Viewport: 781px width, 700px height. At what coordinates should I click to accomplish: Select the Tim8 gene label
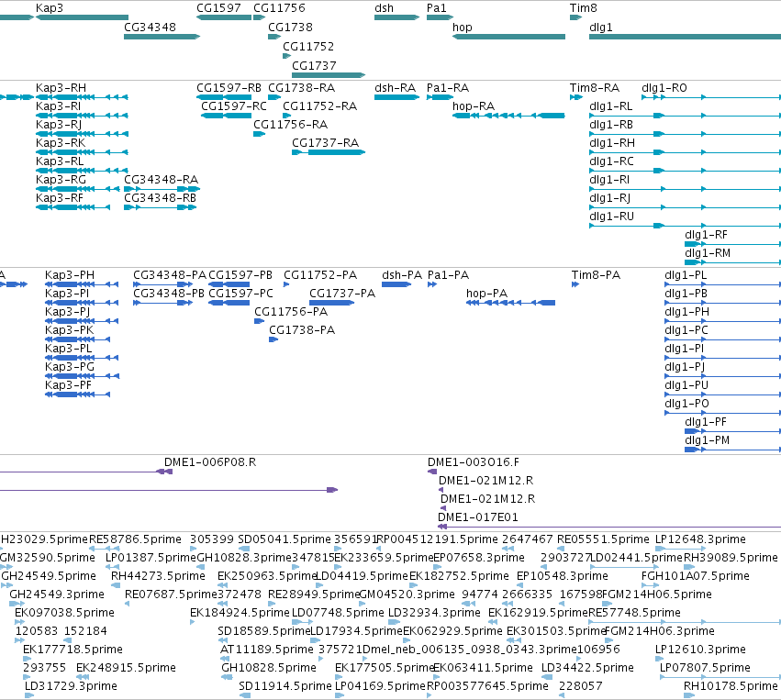(584, 8)
